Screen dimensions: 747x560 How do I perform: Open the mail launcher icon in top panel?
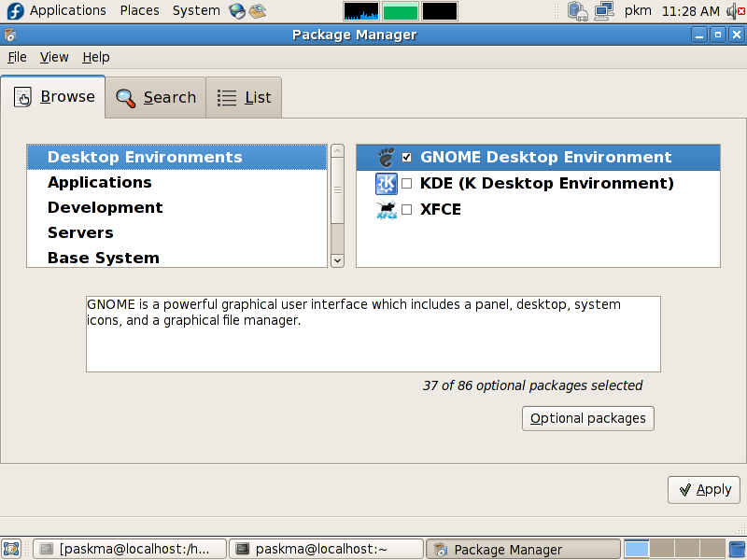click(x=258, y=11)
